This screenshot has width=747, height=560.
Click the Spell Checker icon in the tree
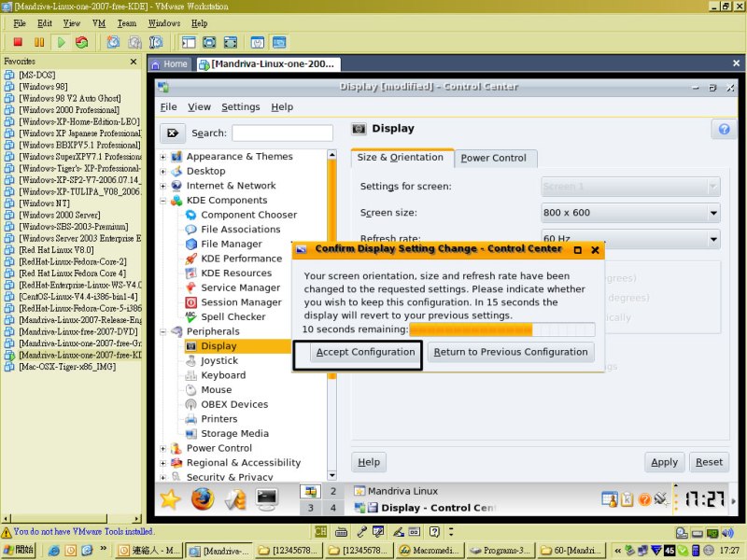191,317
